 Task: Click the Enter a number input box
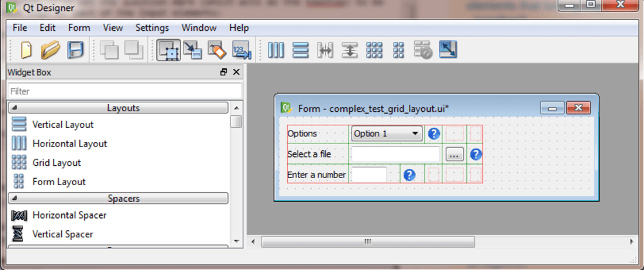369,175
